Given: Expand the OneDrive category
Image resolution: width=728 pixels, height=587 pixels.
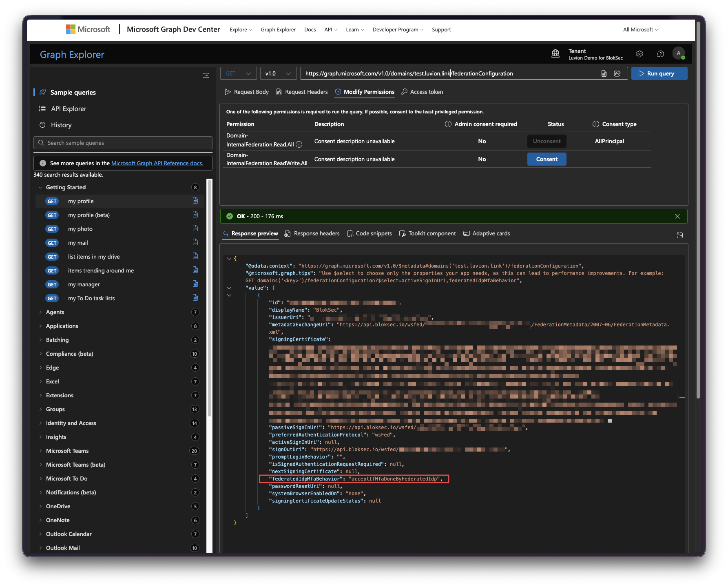Looking at the screenshot, I should (x=40, y=506).
